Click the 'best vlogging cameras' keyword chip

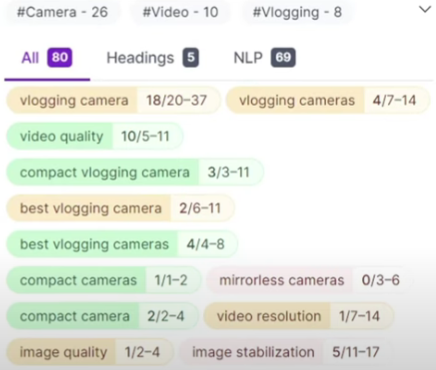122,244
